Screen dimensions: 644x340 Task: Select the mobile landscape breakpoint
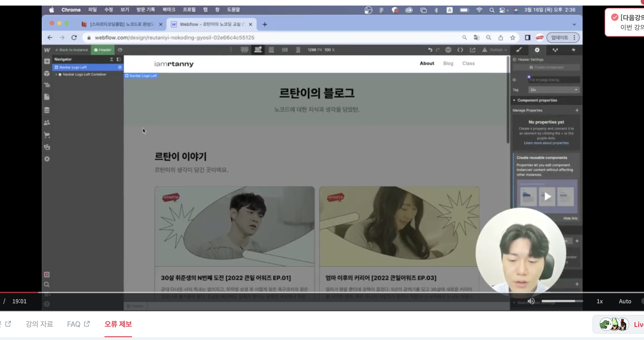[x=285, y=50]
